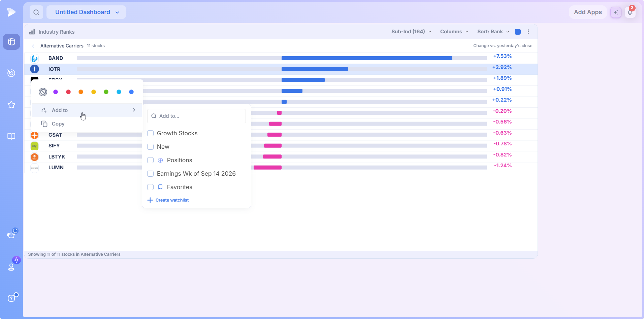The image size is (644, 319).
Task: Select the purple color dot
Action: [x=56, y=92]
